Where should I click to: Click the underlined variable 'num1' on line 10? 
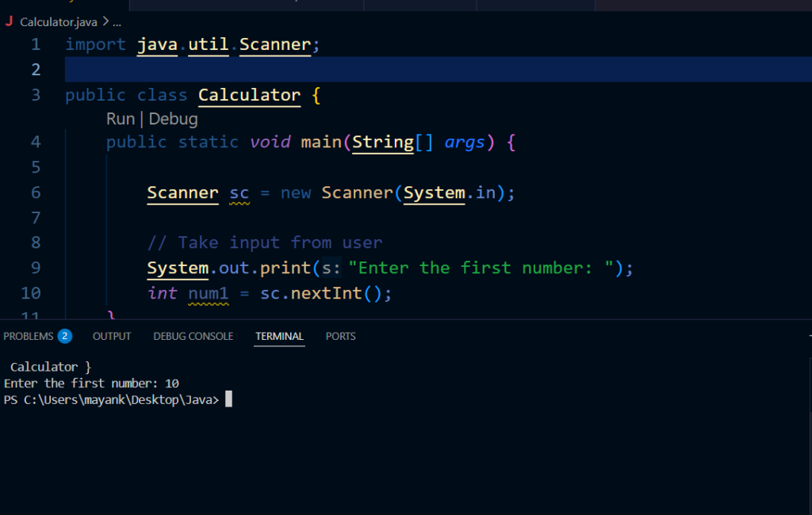coord(209,293)
